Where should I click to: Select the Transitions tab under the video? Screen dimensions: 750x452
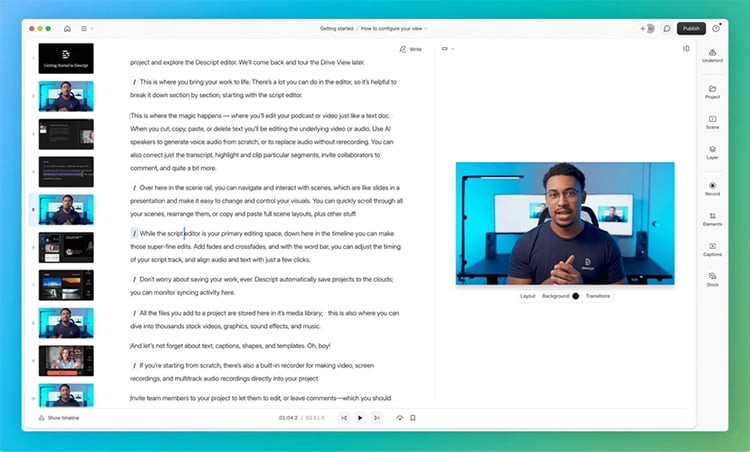tap(598, 296)
